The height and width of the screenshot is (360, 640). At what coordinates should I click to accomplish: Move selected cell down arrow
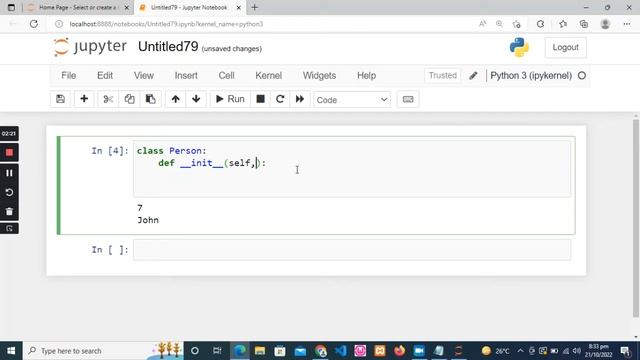point(196,99)
